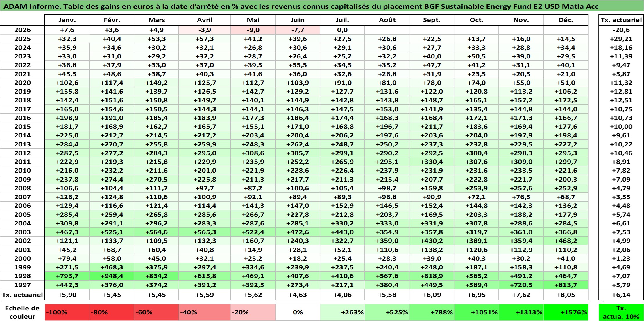Screen dimensions: 644x321
Task: Select the Déc. column header
Action: click(566, 20)
